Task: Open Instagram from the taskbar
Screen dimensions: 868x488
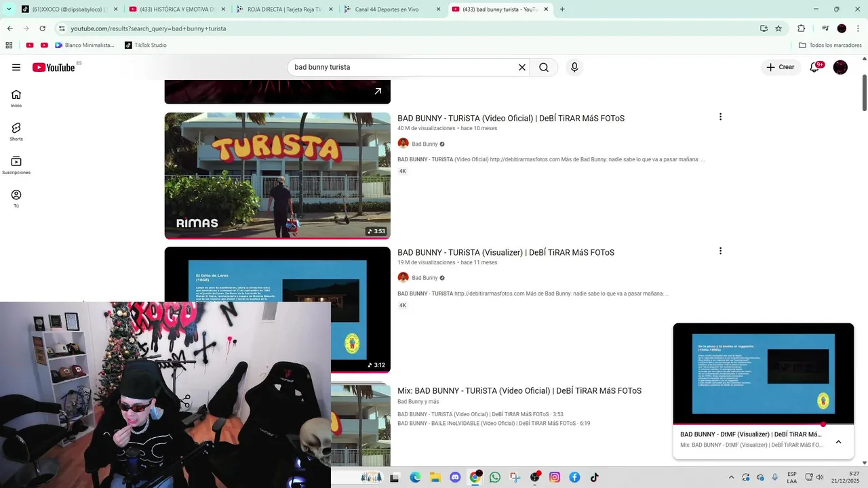Action: coord(555,477)
